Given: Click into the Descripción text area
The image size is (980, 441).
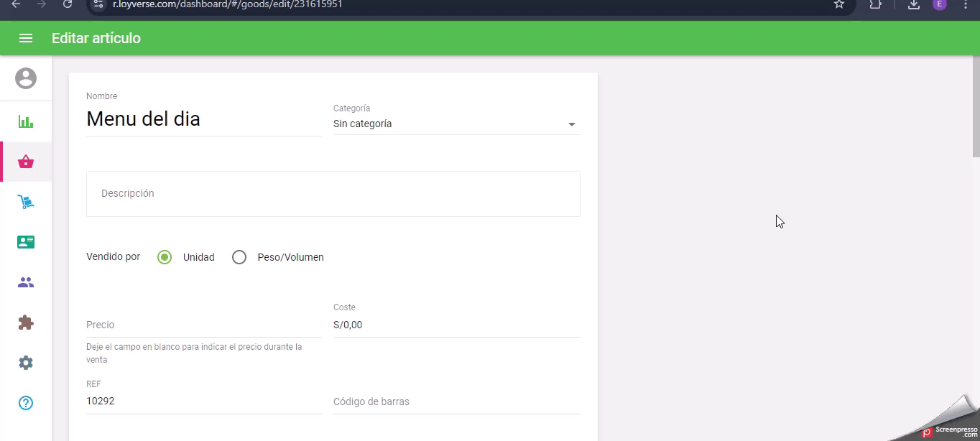Looking at the screenshot, I should [333, 194].
